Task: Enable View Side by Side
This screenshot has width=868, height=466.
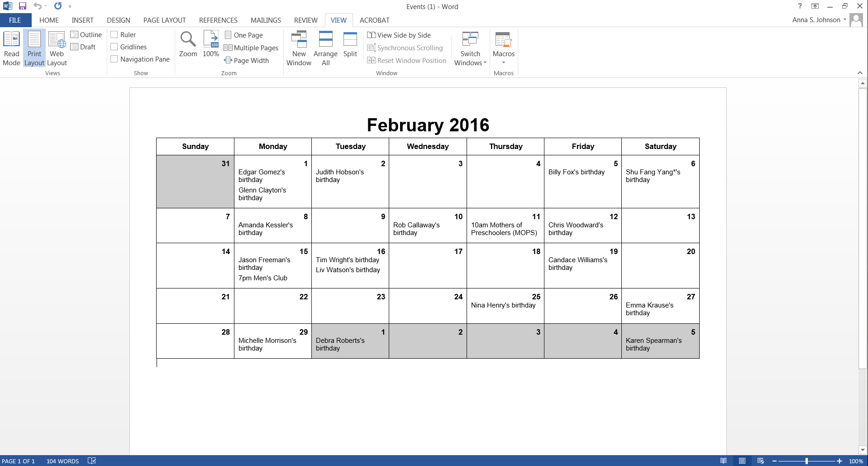Action: click(399, 35)
